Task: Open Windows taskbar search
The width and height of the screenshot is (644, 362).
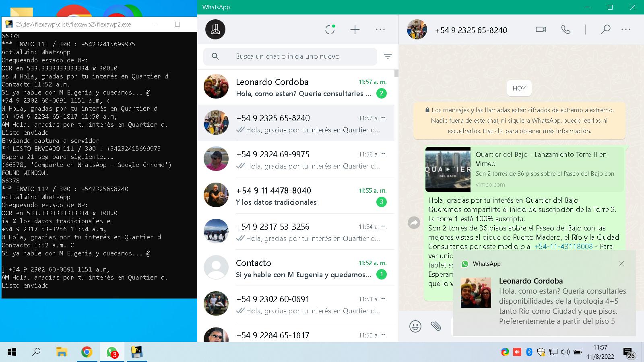Action: [36, 352]
